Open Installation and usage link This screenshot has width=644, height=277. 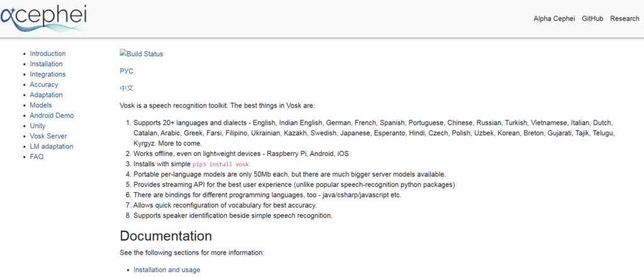(x=167, y=270)
